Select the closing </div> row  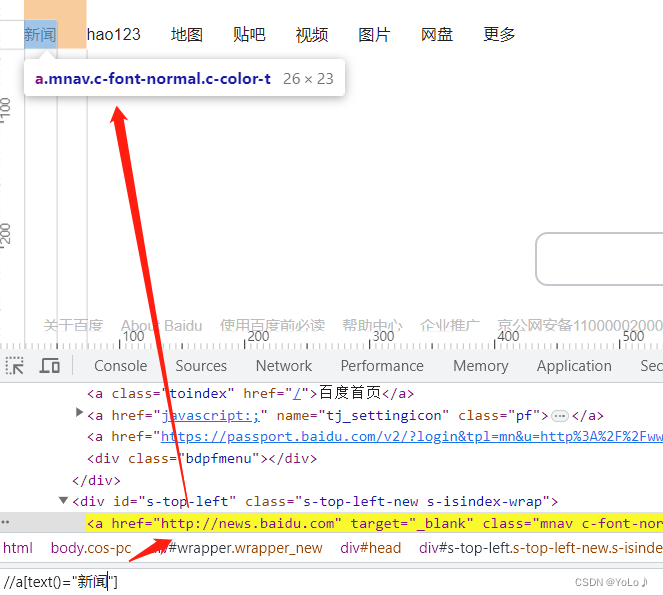(96, 480)
